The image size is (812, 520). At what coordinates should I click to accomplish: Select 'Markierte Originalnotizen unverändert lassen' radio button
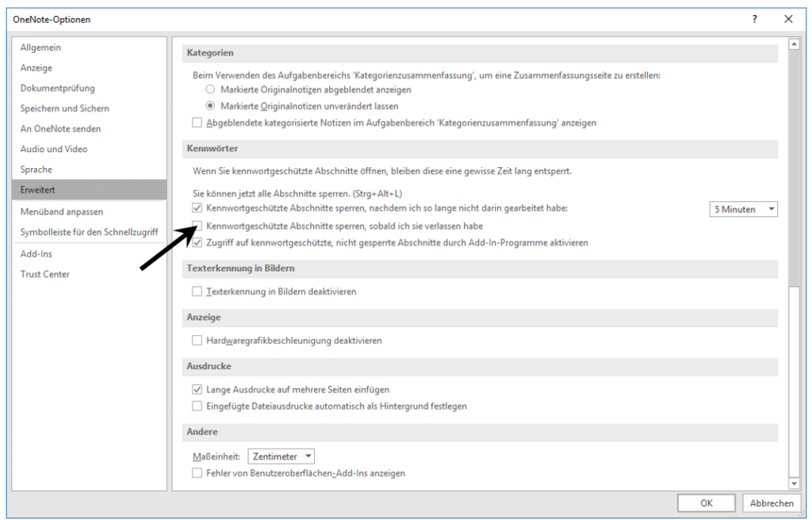[210, 106]
